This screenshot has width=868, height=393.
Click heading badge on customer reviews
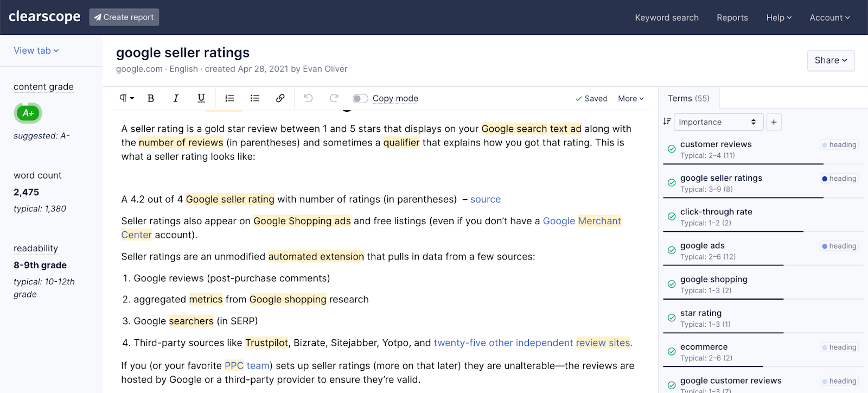tap(839, 145)
